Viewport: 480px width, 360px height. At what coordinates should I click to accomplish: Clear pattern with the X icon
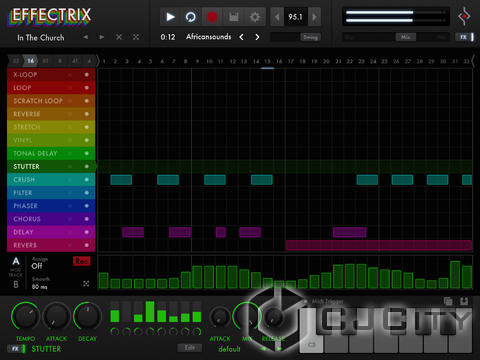click(119, 37)
